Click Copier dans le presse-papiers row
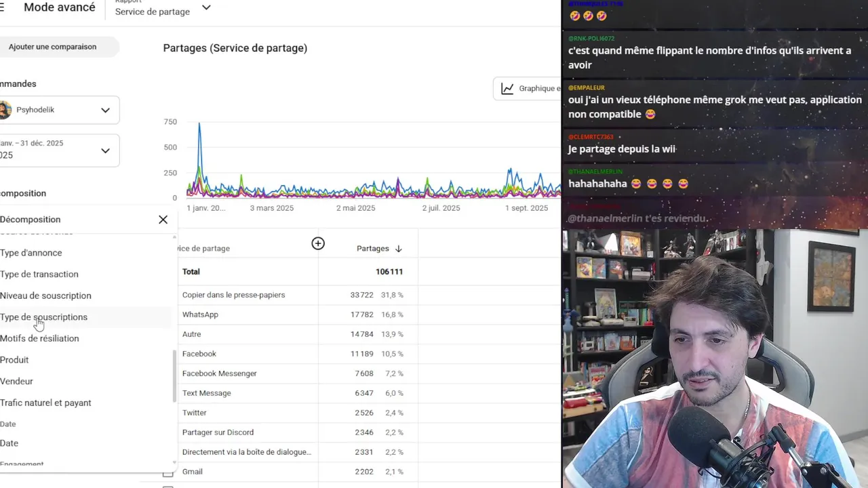Image resolution: width=868 pixels, height=488 pixels. tap(233, 295)
